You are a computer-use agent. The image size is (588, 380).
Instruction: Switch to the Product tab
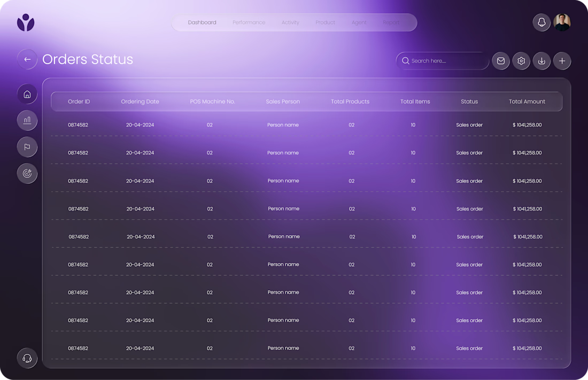(325, 22)
